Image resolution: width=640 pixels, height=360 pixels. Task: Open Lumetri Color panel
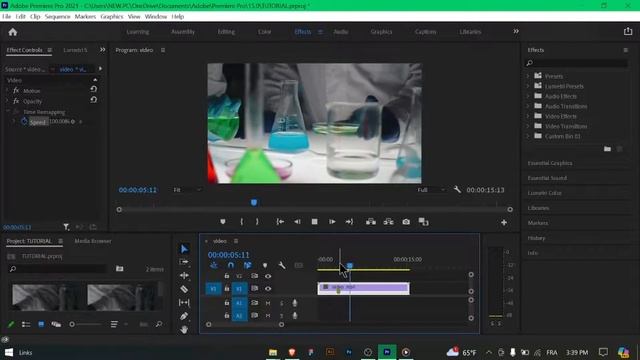coord(544,193)
